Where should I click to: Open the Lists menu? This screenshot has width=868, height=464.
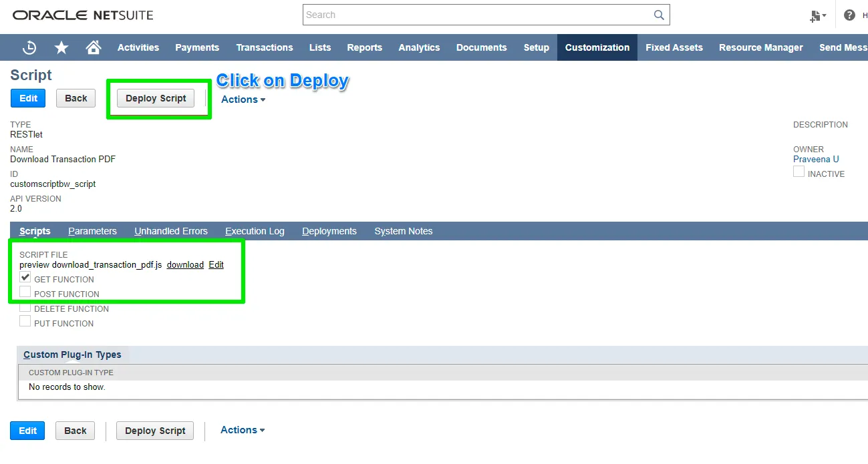pos(320,47)
